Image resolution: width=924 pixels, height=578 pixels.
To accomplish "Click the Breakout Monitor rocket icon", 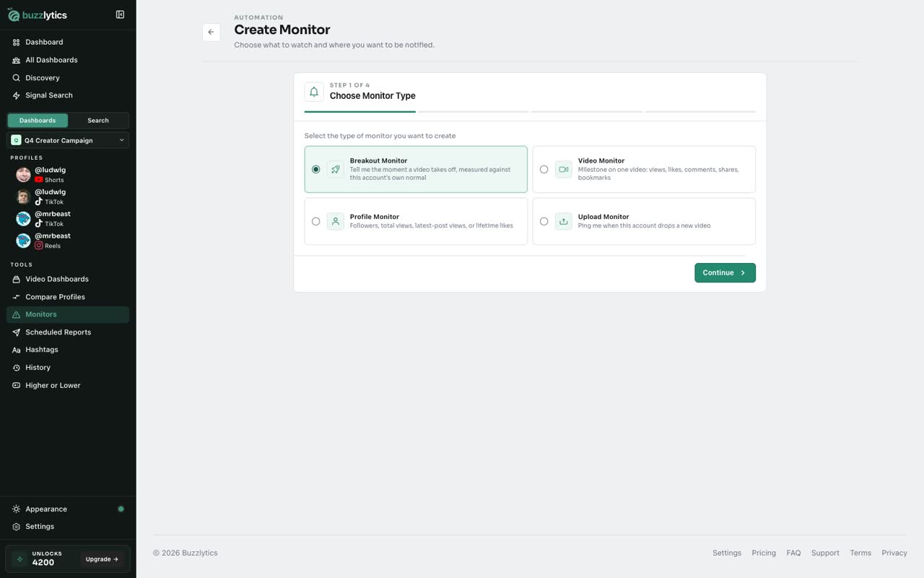I will 336,170.
